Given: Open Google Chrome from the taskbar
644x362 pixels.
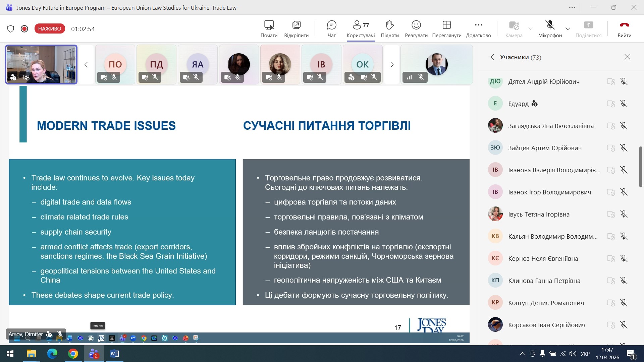Looking at the screenshot, I should tap(73, 354).
